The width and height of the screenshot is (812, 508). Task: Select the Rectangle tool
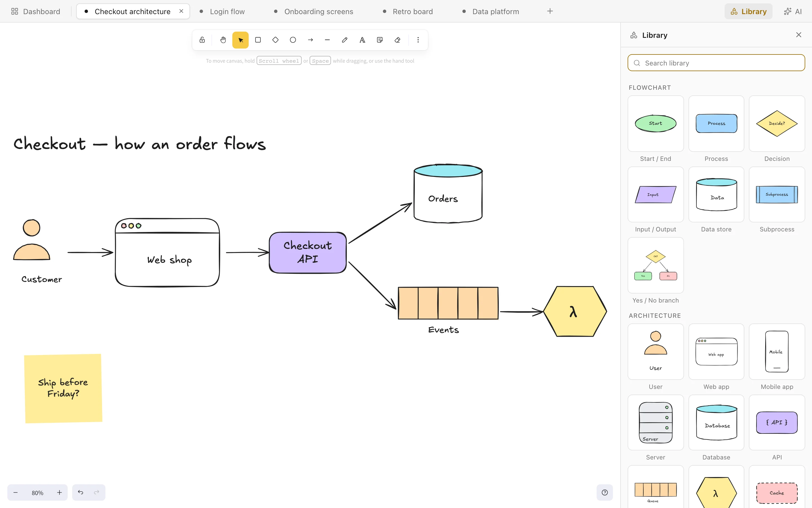pyautogui.click(x=258, y=40)
